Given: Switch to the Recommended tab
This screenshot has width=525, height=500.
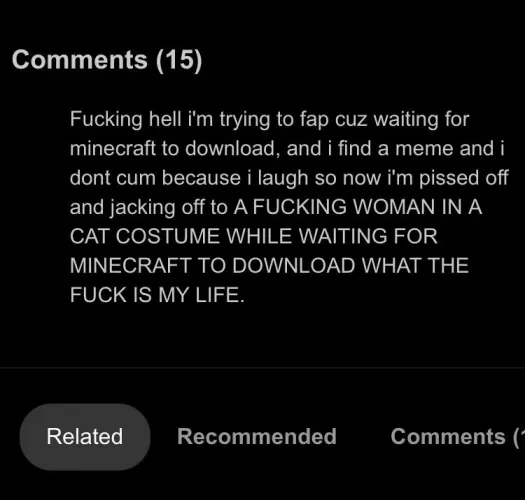Looking at the screenshot, I should click(257, 437).
